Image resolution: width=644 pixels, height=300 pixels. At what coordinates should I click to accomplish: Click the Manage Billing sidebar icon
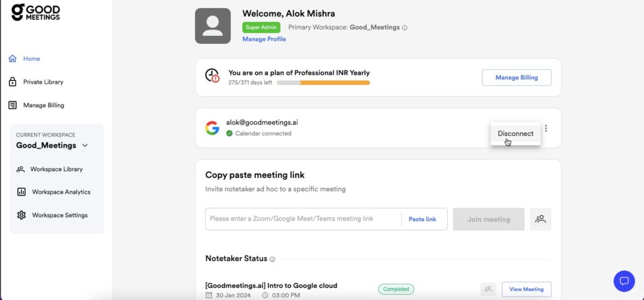[x=12, y=105]
